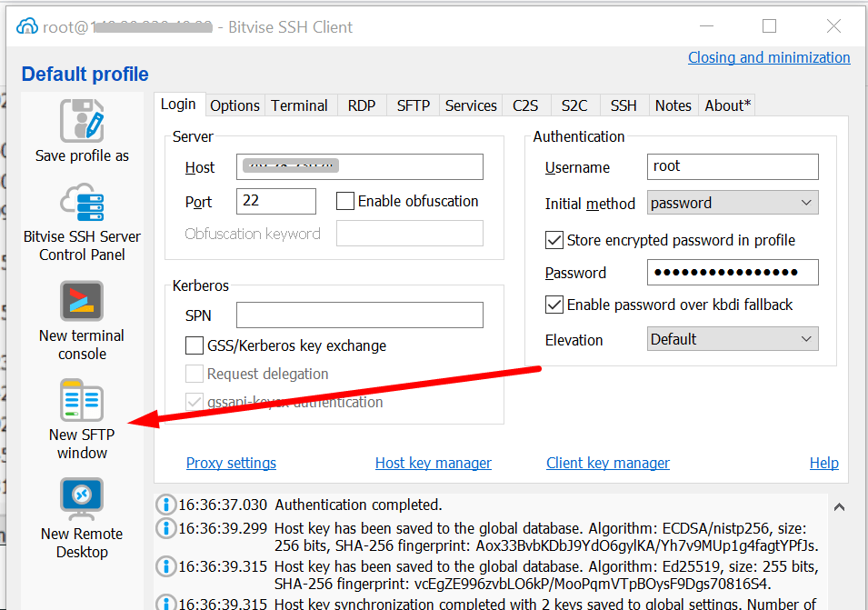Click info icon beside Ed25519 host key entry

tap(165, 566)
